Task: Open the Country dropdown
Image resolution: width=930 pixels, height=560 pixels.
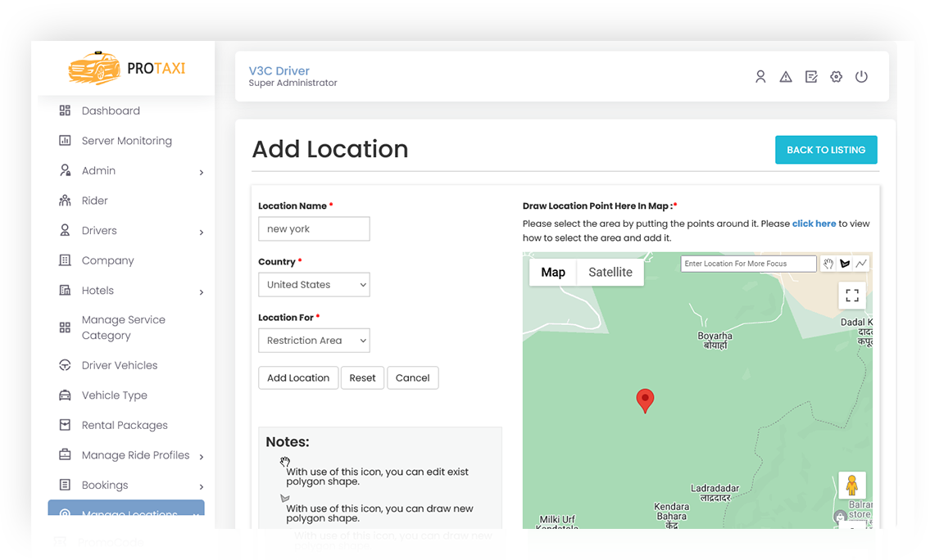Action: tap(315, 284)
